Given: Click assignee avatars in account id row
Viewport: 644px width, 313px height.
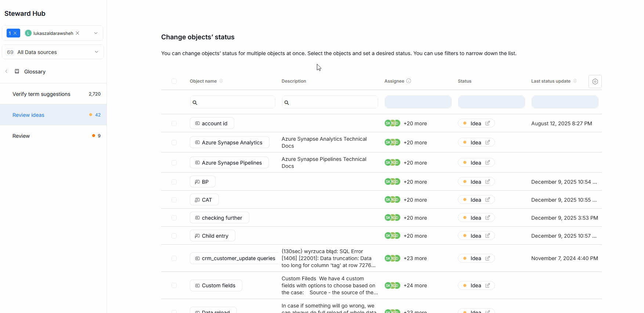Looking at the screenshot, I should (x=392, y=123).
